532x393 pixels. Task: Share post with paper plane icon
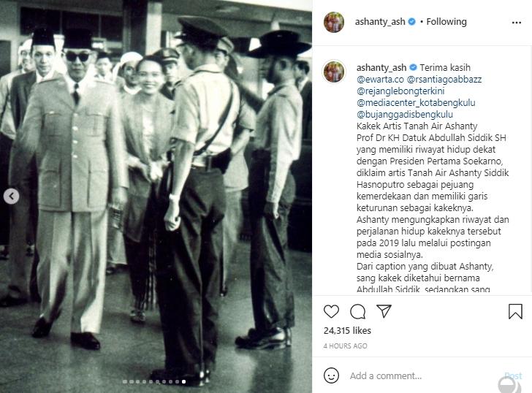[x=384, y=311]
